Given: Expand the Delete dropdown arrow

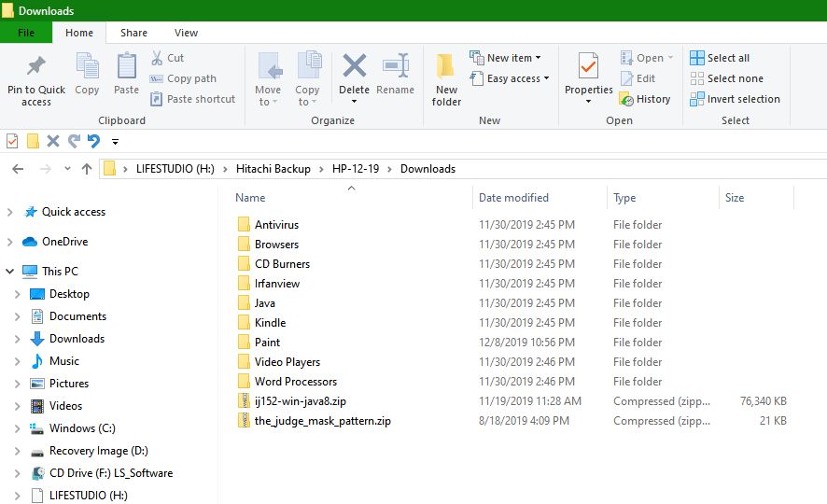Looking at the screenshot, I should tap(355, 101).
